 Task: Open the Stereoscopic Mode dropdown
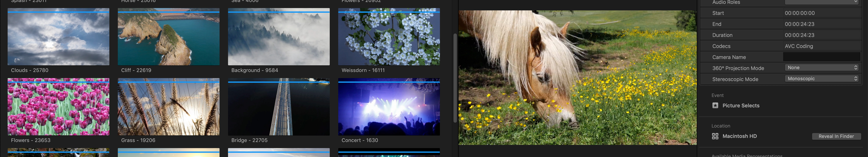[821, 79]
